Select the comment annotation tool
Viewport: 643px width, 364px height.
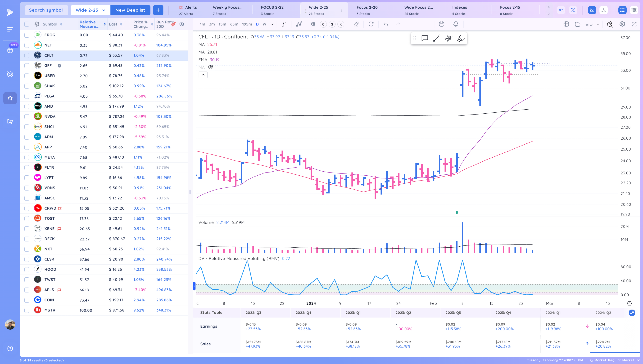coord(425,38)
